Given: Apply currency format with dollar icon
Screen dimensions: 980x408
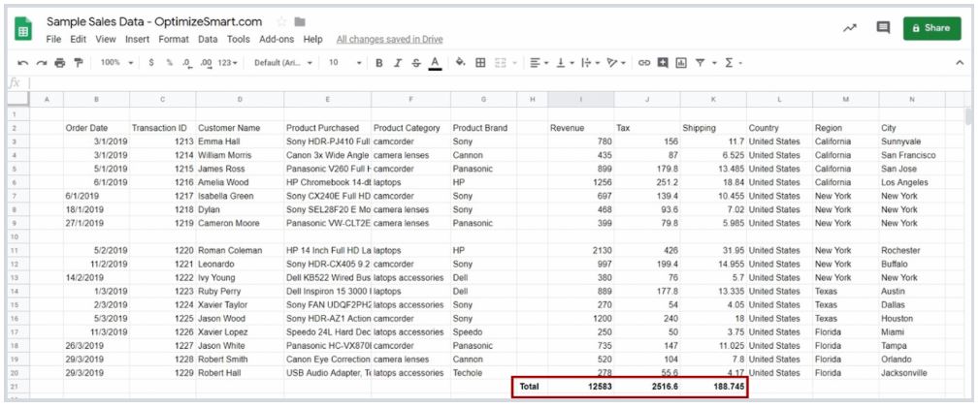Looking at the screenshot, I should tap(151, 63).
